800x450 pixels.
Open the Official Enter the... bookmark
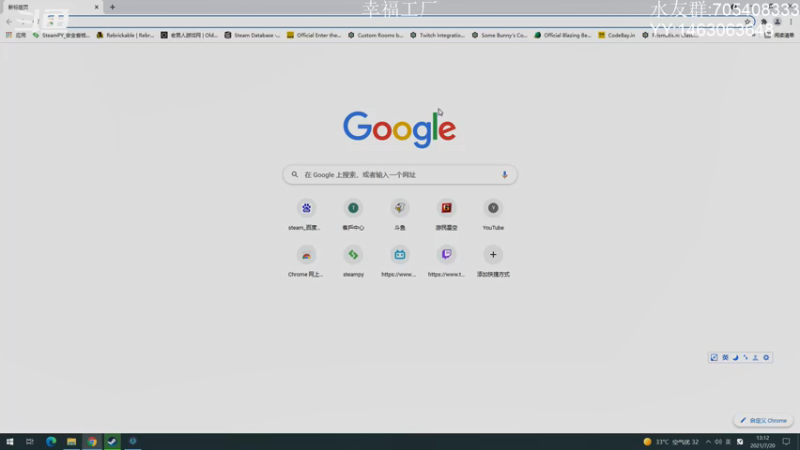[314, 35]
